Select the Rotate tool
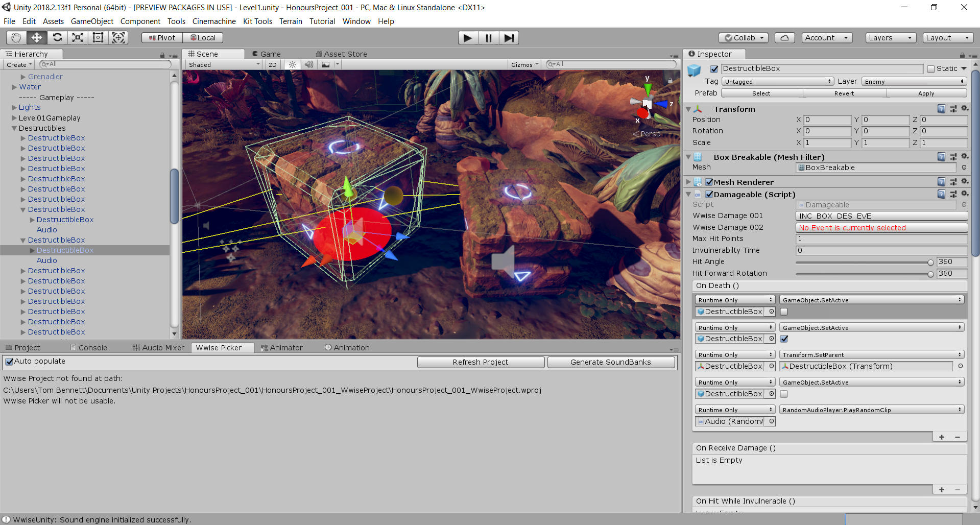980x525 pixels. 57,37
